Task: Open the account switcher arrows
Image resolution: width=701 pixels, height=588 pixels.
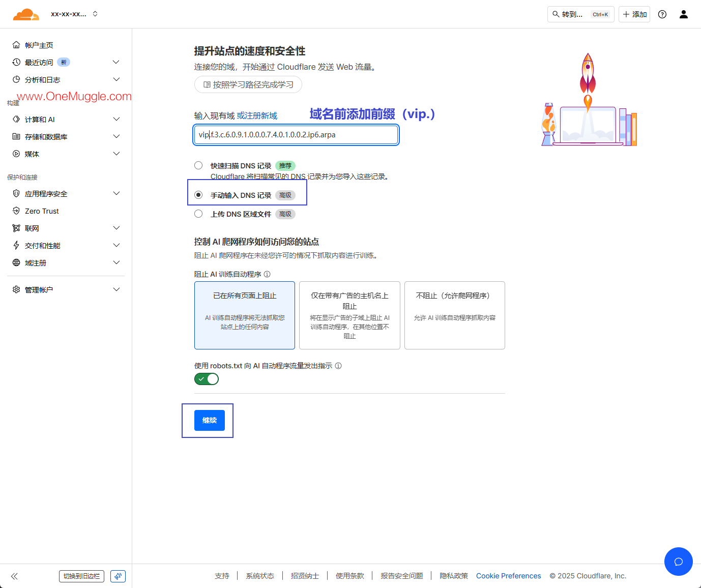Action: coord(95,14)
